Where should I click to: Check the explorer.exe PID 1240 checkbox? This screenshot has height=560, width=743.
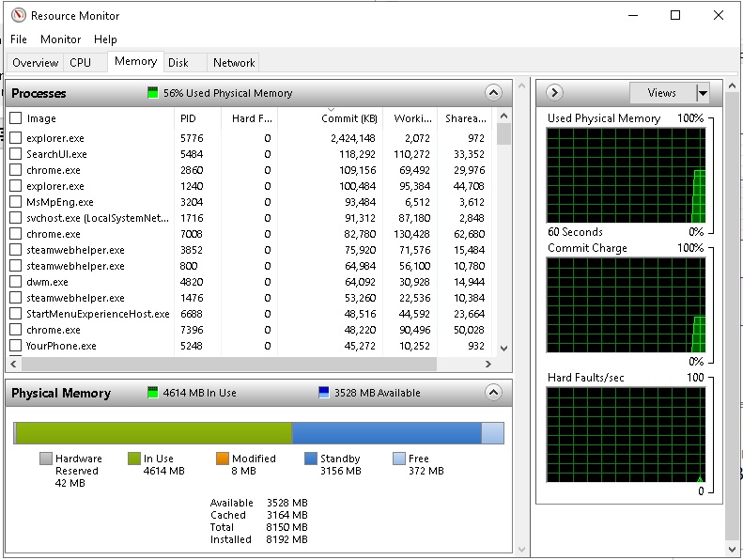16,186
